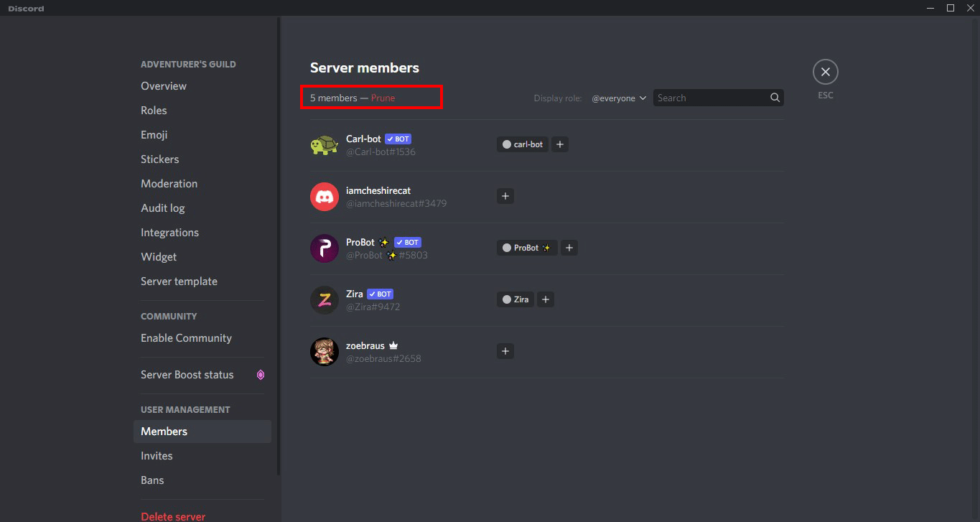This screenshot has width=980, height=522.
Task: Add a role to iamcheshirecat with plus
Action: [505, 196]
